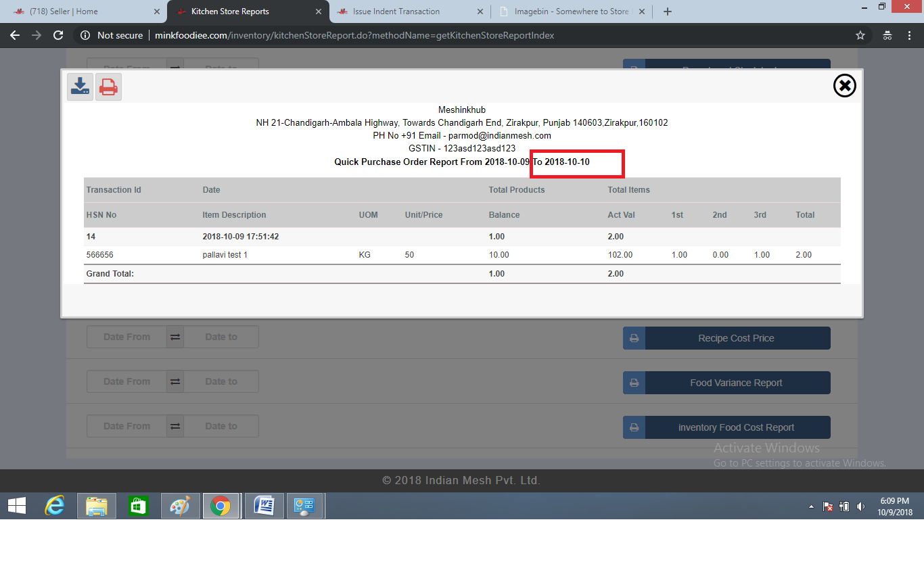Click the volume speaker tray icon
Viewport: 924px width, 568px height.
pos(860,506)
